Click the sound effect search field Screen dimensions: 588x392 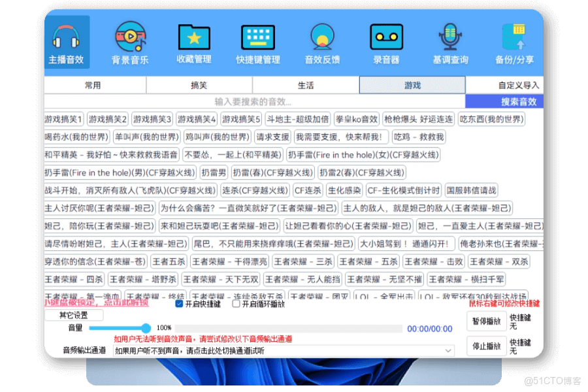255,101
